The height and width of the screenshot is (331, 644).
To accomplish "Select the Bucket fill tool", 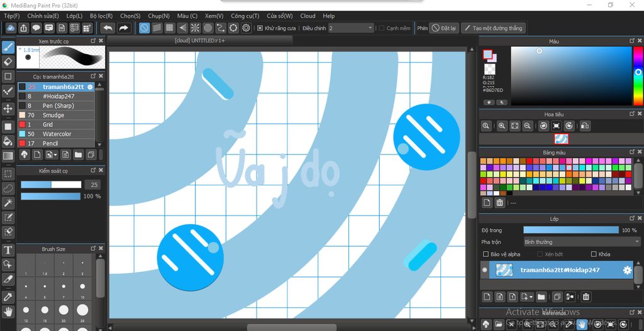I will [x=8, y=141].
